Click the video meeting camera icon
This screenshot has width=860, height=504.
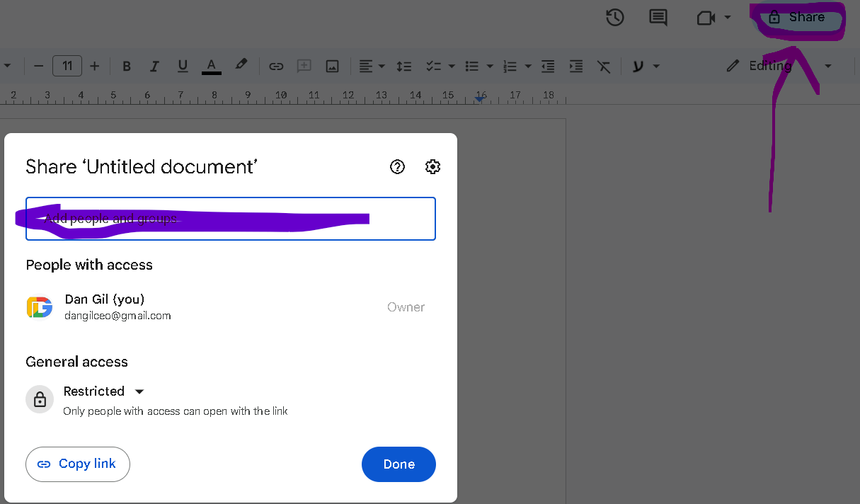click(706, 18)
